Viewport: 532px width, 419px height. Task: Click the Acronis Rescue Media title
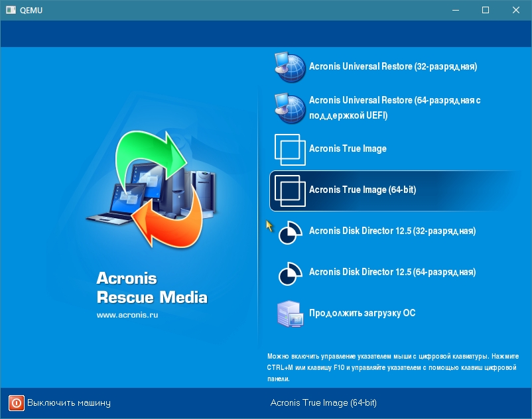[x=152, y=288]
